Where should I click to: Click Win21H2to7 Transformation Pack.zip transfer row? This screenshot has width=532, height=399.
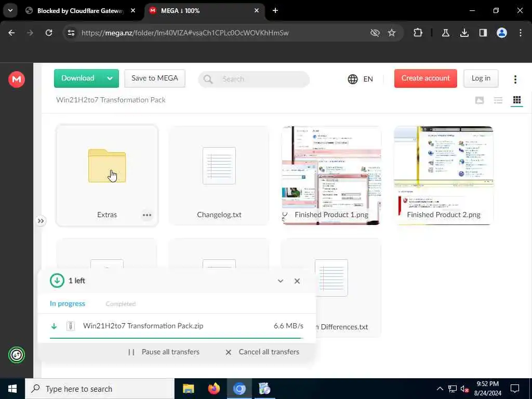(x=177, y=326)
